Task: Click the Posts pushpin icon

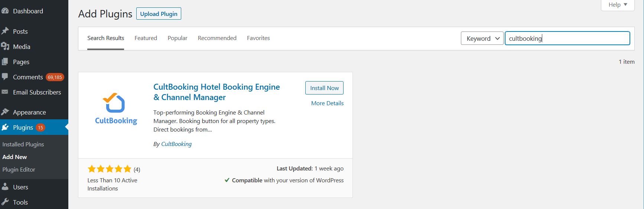Action: pyautogui.click(x=5, y=31)
